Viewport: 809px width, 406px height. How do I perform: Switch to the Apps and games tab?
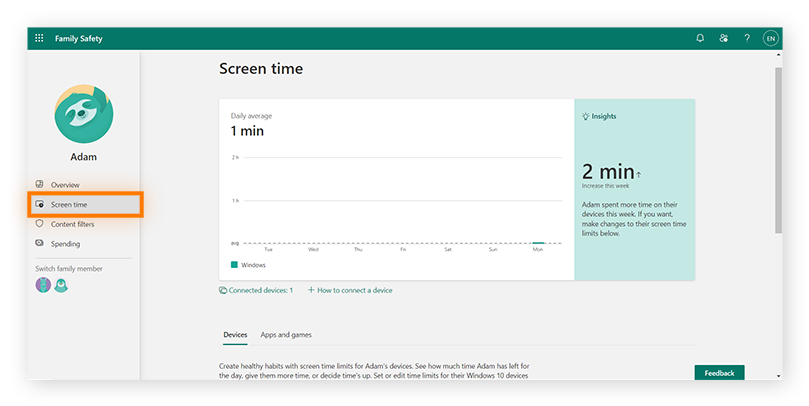tap(286, 335)
